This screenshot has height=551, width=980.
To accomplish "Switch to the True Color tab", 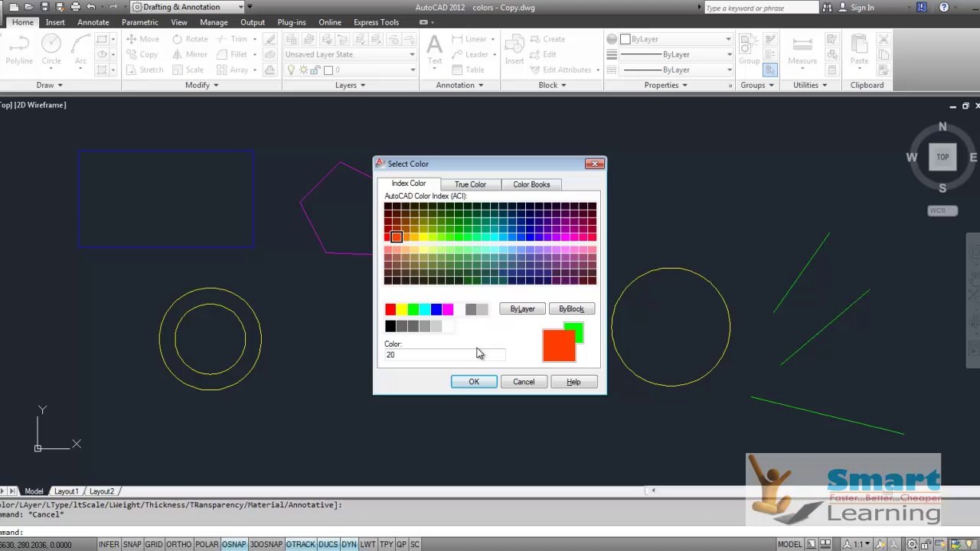I will [x=470, y=184].
